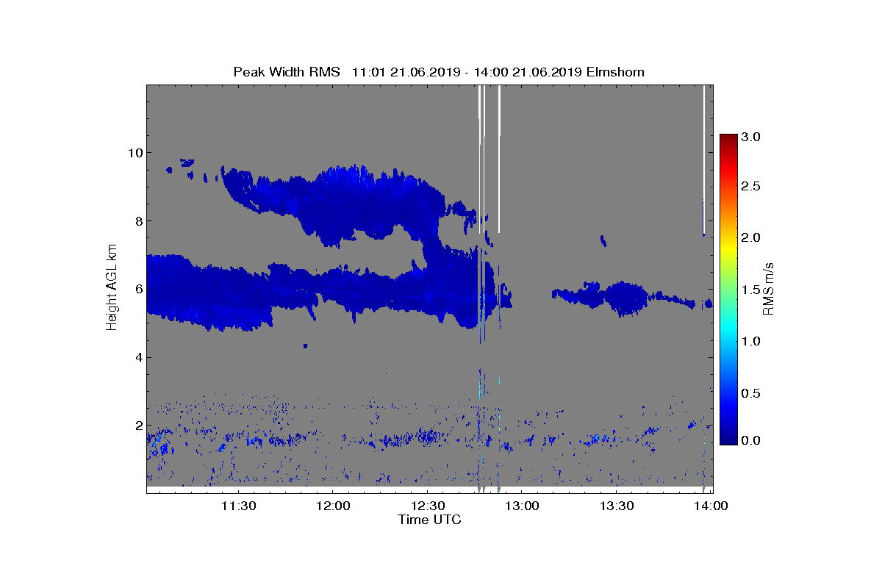
Task: Click the 13:00 time axis label
Action: (x=523, y=506)
